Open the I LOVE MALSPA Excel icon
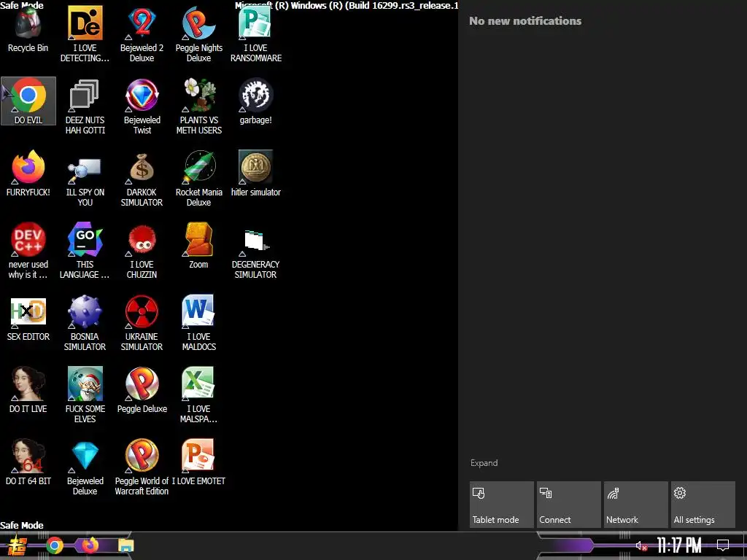Image resolution: width=747 pixels, height=560 pixels. click(198, 395)
